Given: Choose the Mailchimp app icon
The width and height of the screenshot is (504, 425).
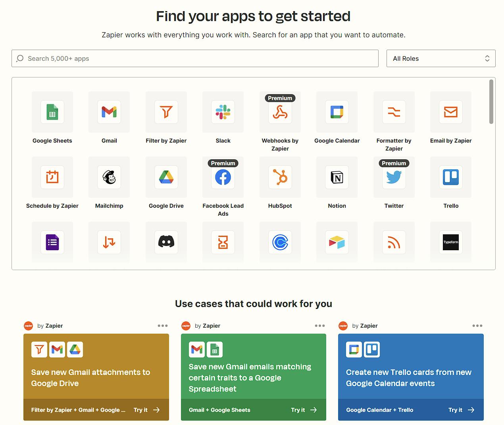Looking at the screenshot, I should (109, 177).
